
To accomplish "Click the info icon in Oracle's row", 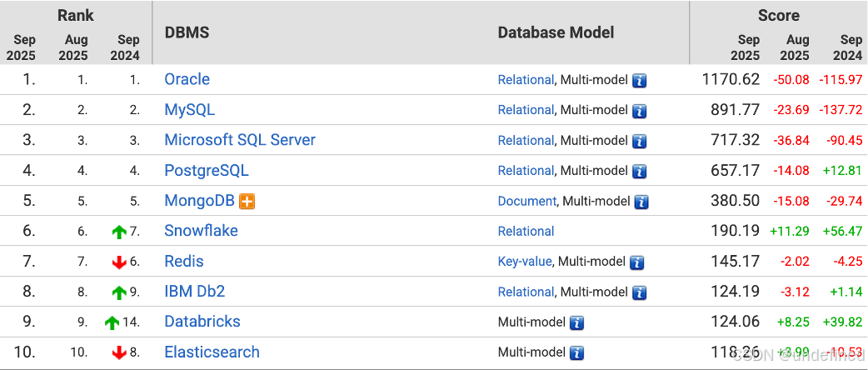I will tap(639, 81).
